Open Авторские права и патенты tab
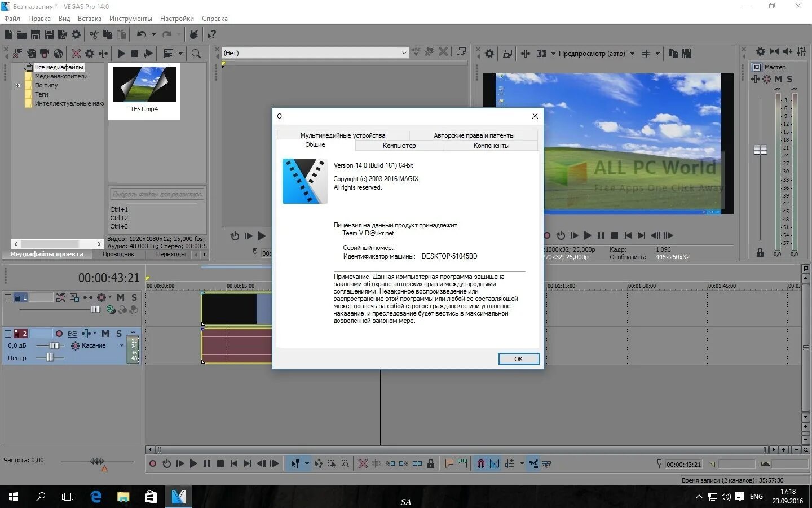The height and width of the screenshot is (508, 812). [x=474, y=135]
